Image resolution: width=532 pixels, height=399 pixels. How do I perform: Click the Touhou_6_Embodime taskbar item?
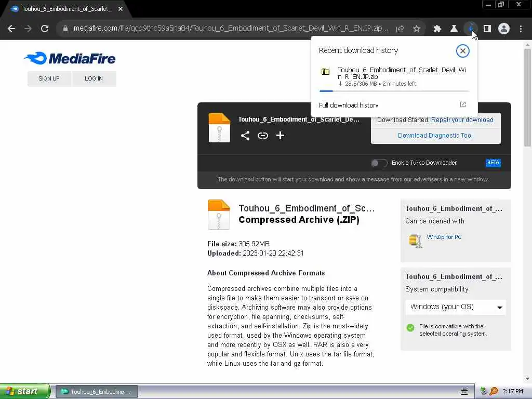(x=97, y=392)
